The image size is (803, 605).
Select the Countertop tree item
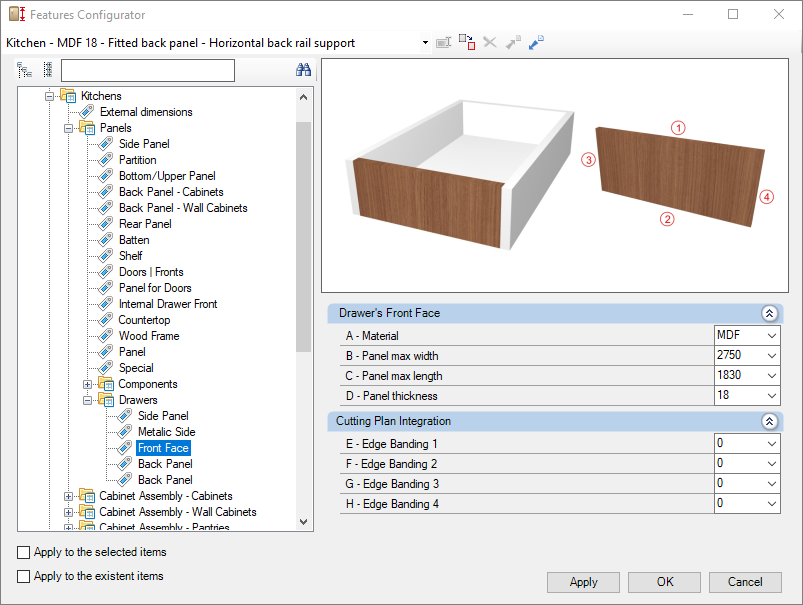pos(144,320)
